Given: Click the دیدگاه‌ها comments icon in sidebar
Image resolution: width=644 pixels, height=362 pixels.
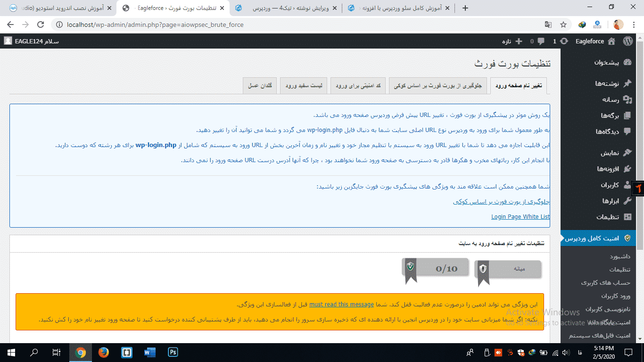Looking at the screenshot, I should tap(627, 132).
